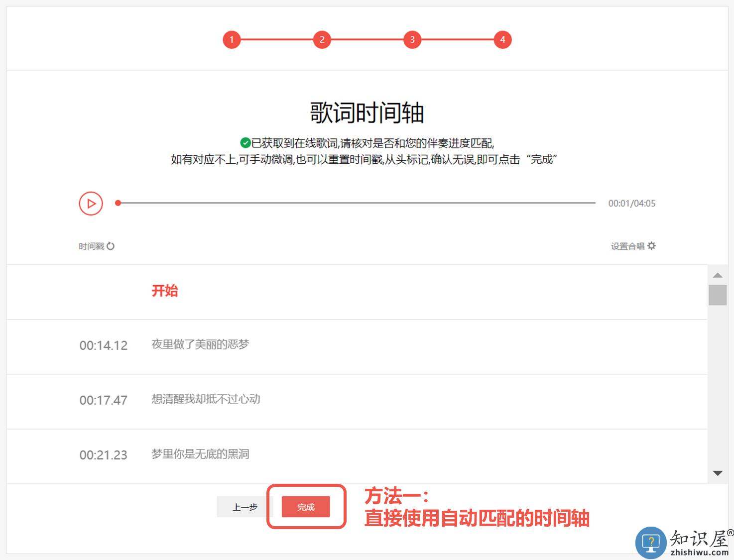734x560 pixels.
Task: Click the play button icon
Action: click(x=91, y=204)
